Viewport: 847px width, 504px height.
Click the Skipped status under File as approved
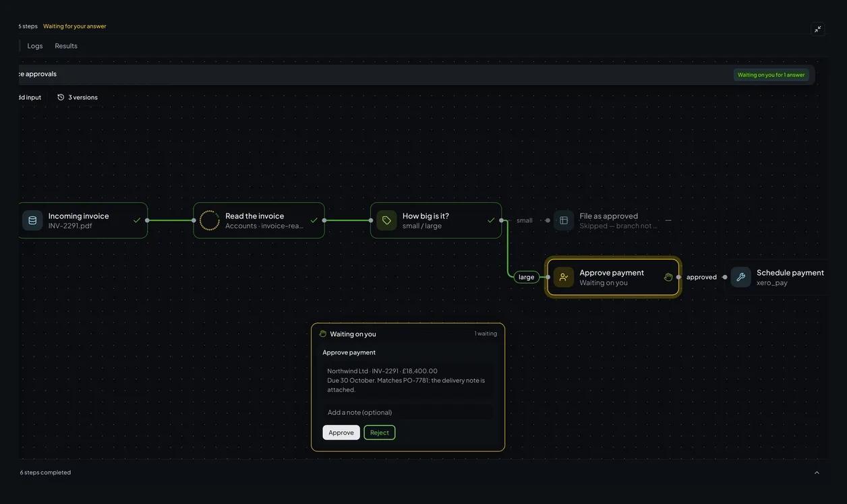(x=618, y=226)
